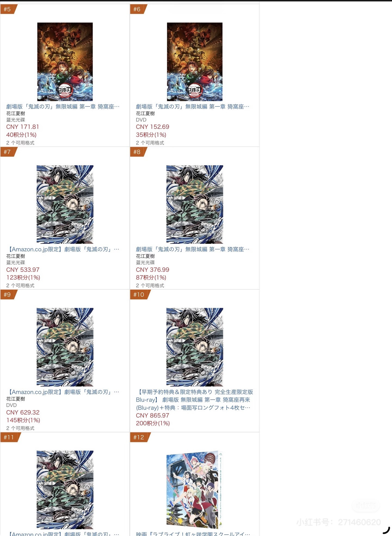Click the CNY 171.81 price on item #5
Screen dimensions: 392x536
23,127
